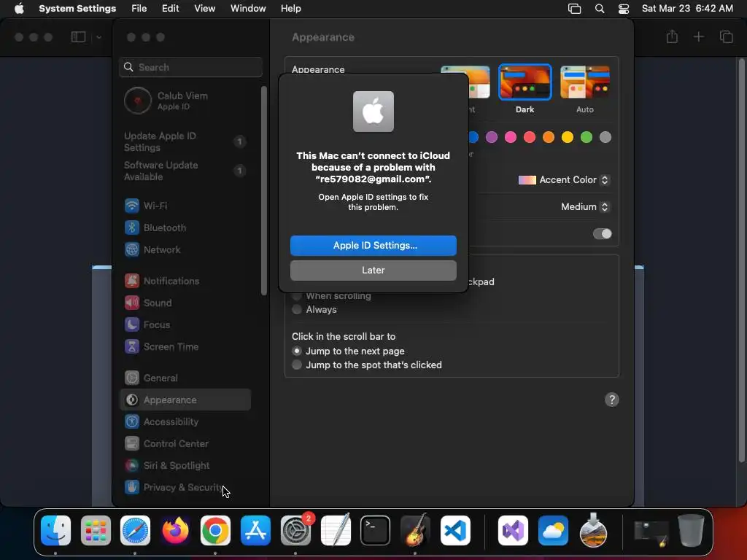Launch Visual Studio Code from the Dock
This screenshot has width=747, height=560.
point(455,531)
